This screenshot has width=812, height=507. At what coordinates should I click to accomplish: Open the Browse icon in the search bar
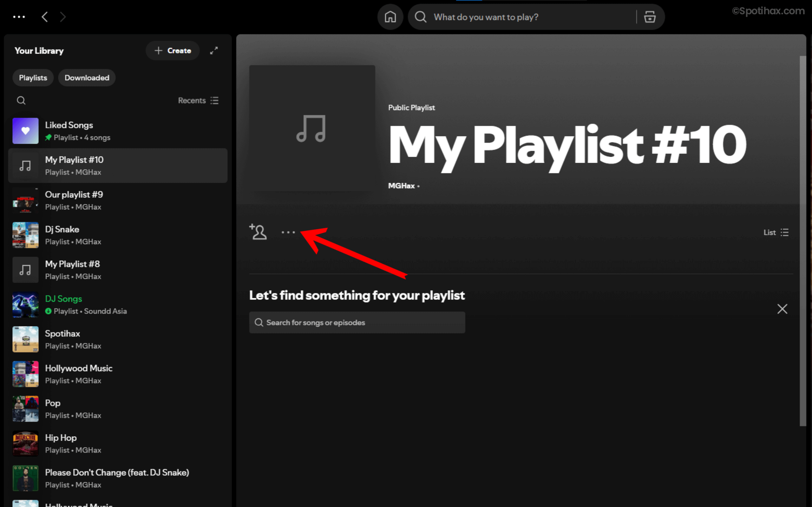click(650, 17)
